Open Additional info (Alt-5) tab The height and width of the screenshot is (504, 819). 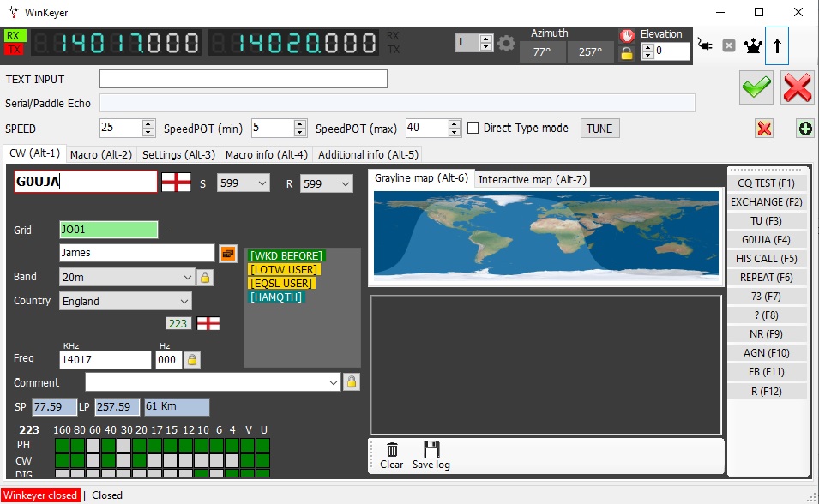(368, 155)
